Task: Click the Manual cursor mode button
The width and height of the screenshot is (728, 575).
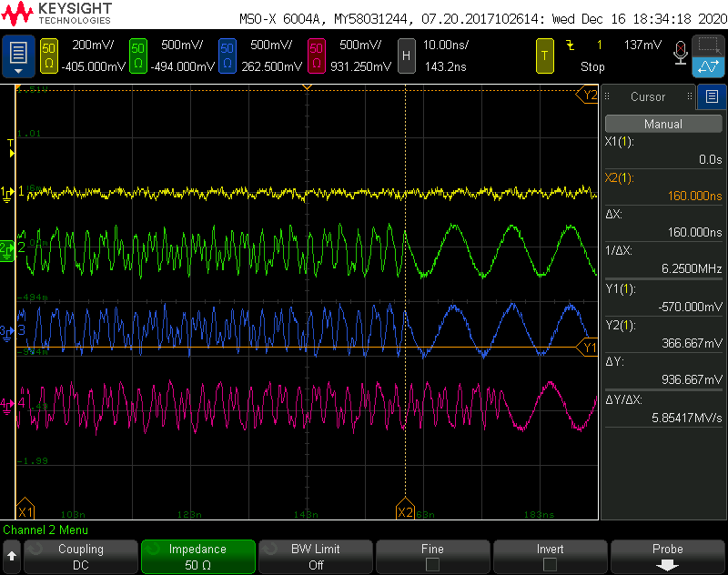Action: click(663, 124)
